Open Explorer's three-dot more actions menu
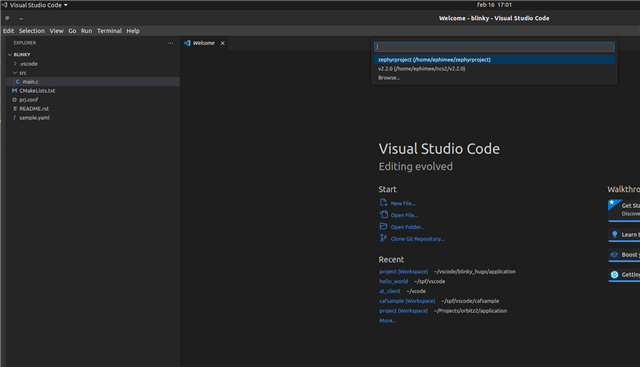This screenshot has height=367, width=640. point(170,43)
